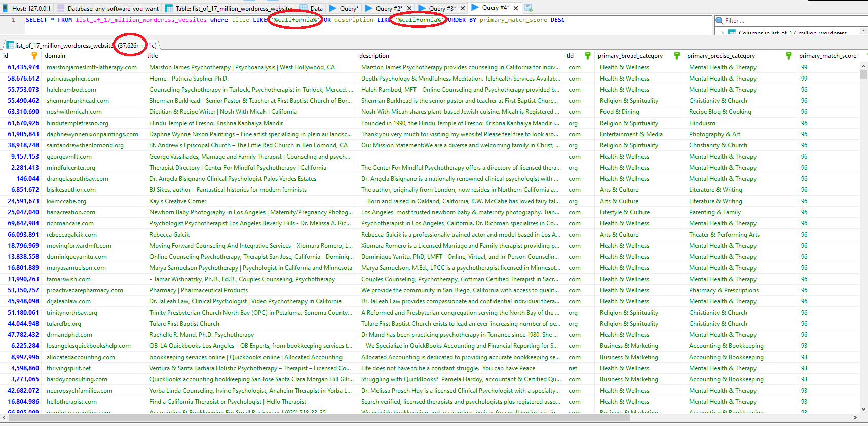Select domain cell halehrambod.com
868x426 pixels.
pos(71,90)
